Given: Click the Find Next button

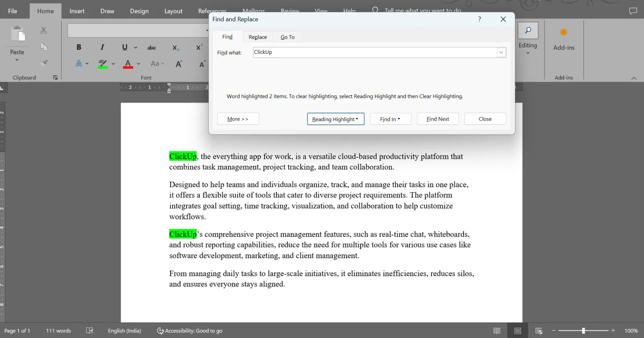Looking at the screenshot, I should tap(438, 119).
